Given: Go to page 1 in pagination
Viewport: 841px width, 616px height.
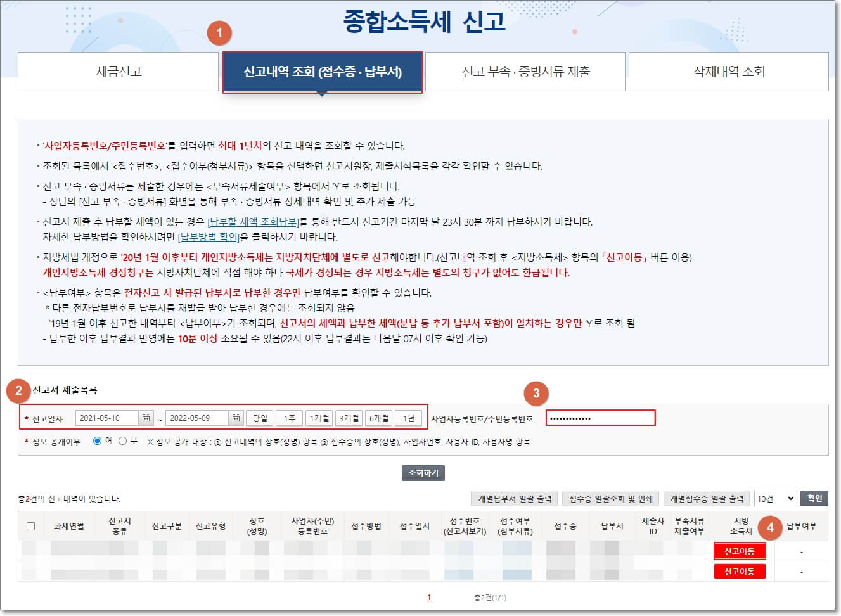Looking at the screenshot, I should click(x=429, y=598).
